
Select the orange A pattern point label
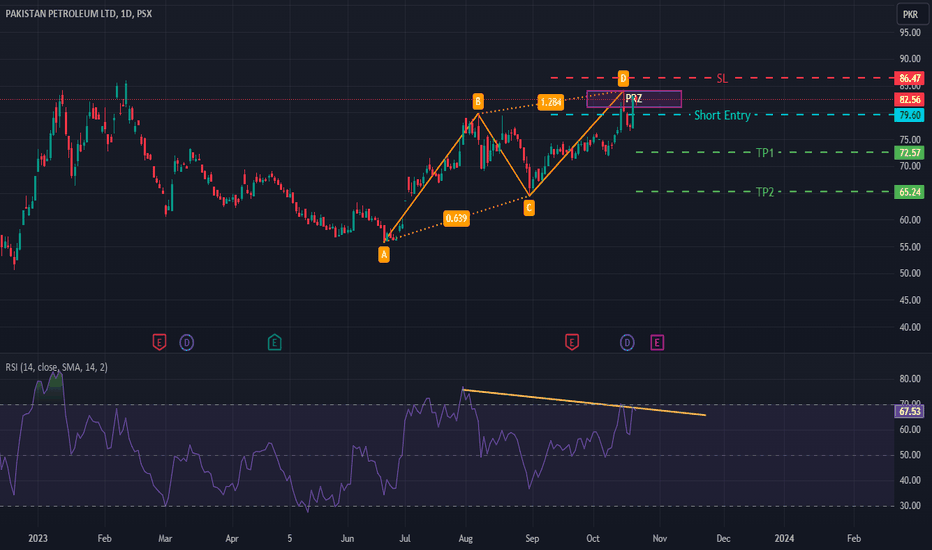[x=384, y=255]
